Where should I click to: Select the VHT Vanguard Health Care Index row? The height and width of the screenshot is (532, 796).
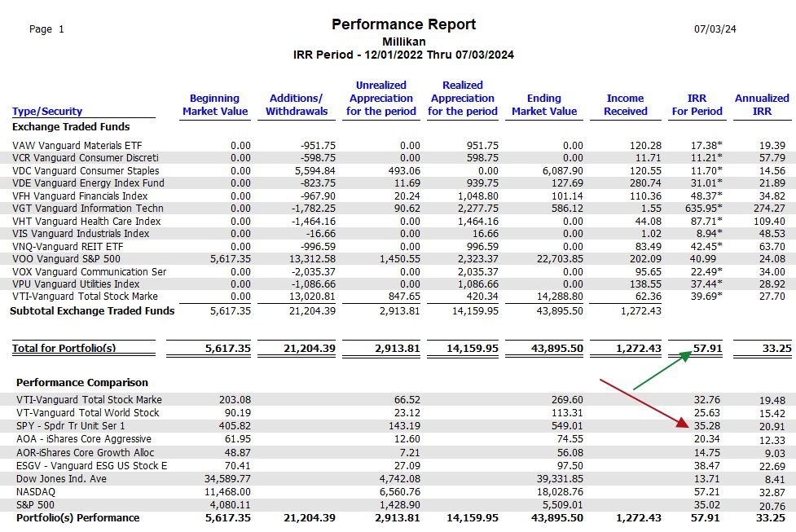point(398,221)
